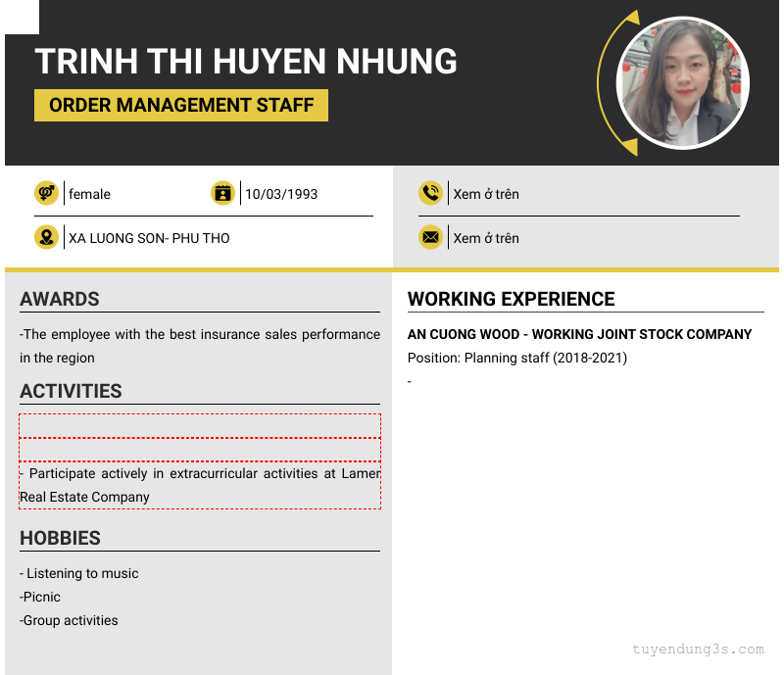
Task: Click the address XA LUONG SON- PHU THO
Action: (x=149, y=238)
